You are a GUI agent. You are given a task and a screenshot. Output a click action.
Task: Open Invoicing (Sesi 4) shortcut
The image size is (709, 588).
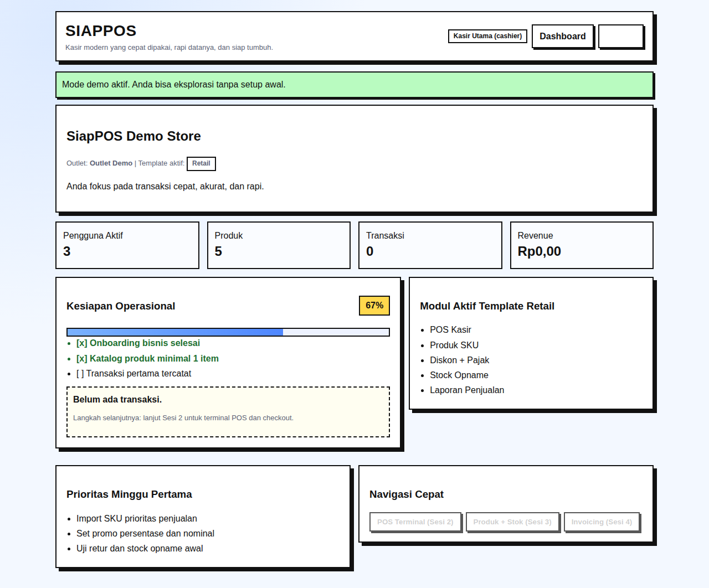pyautogui.click(x=602, y=522)
